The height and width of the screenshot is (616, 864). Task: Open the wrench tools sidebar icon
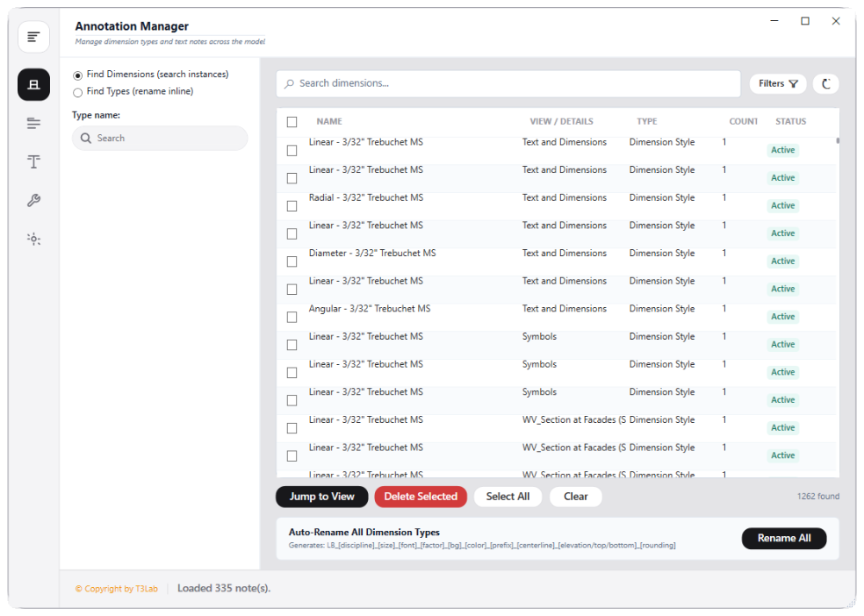(x=33, y=200)
